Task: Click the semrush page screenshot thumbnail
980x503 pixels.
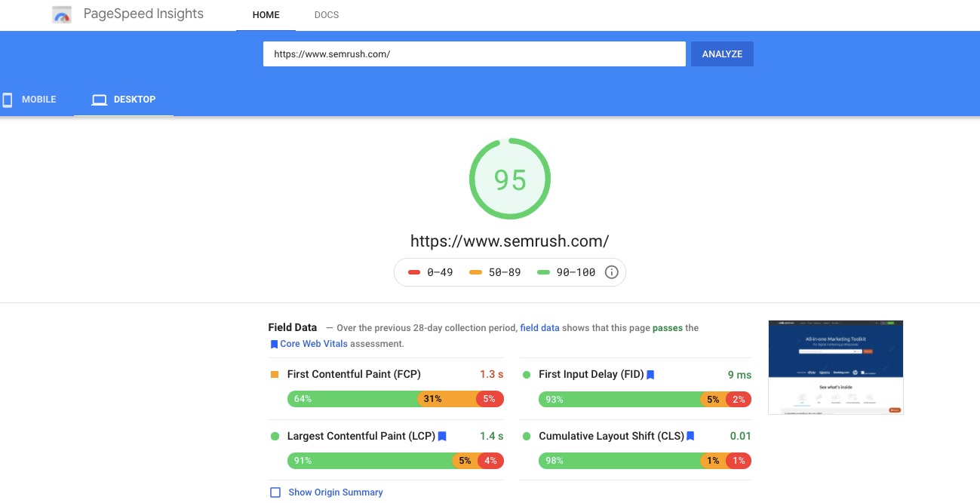Action: tap(835, 367)
